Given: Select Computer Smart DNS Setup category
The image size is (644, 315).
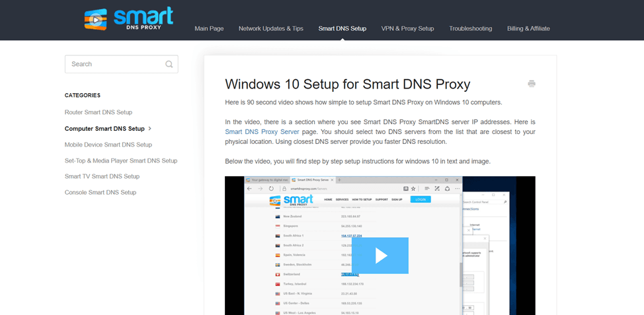Looking at the screenshot, I should [104, 128].
